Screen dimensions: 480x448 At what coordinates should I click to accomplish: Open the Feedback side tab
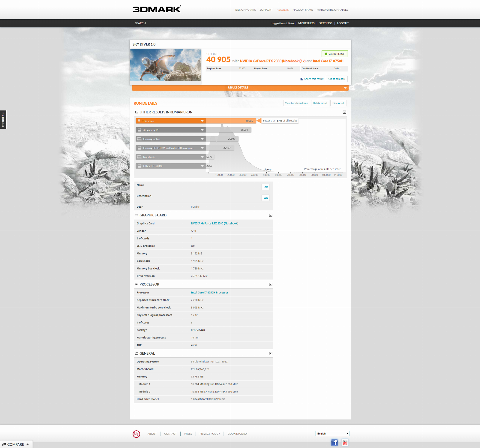(3, 120)
